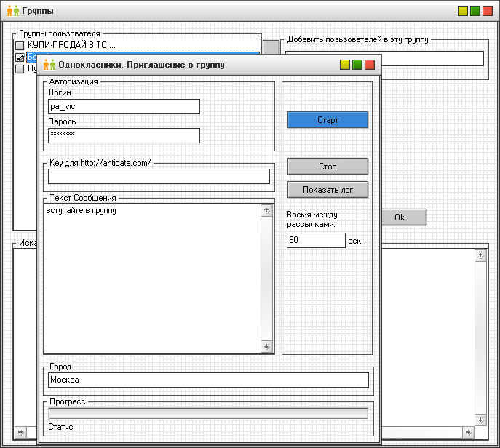Click the people icon in Группы title bar
The image size is (500, 448).
coord(12,12)
